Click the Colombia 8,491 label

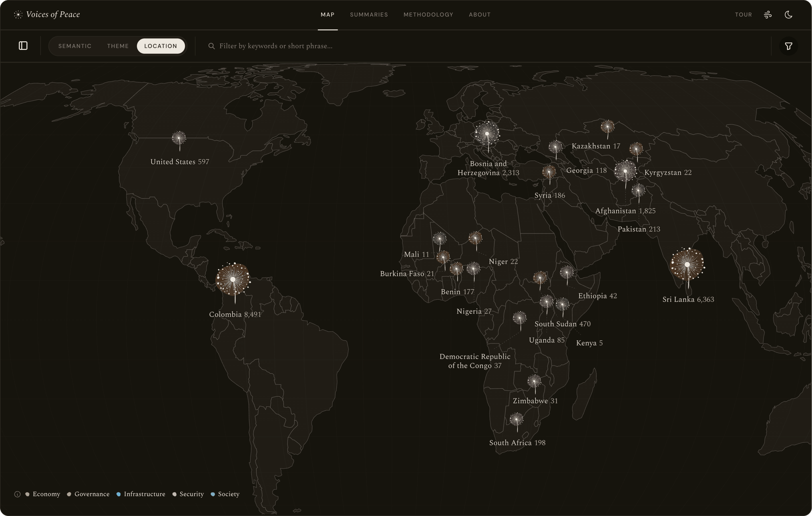point(235,315)
